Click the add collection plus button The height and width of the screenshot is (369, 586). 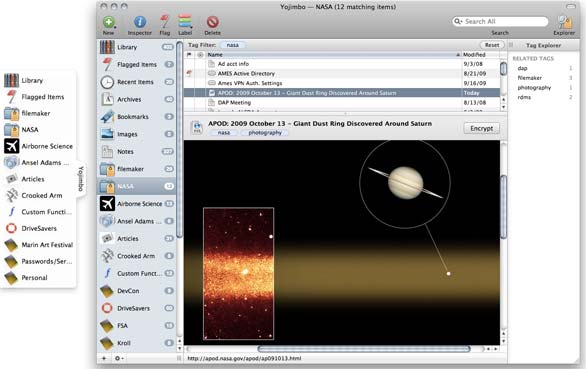coord(104,358)
